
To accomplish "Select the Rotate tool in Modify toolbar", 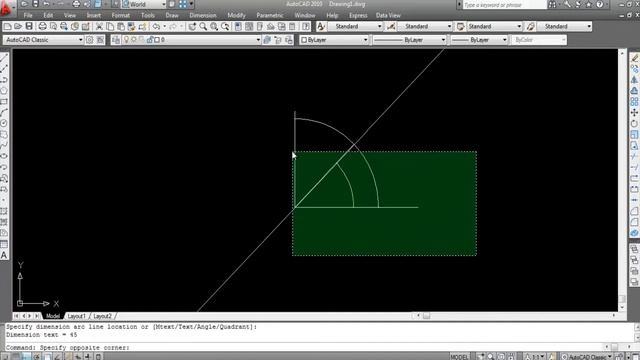I will (634, 123).
